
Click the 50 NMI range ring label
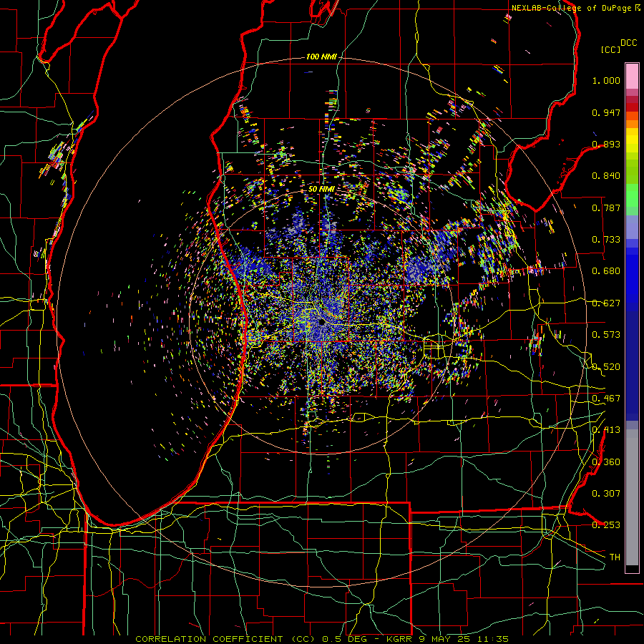(x=321, y=189)
